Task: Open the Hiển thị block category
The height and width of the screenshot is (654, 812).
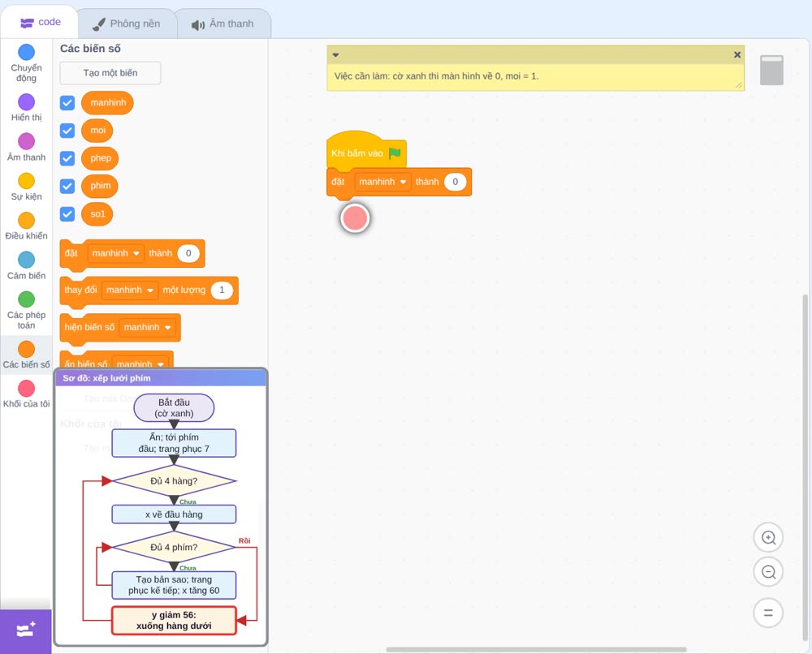Action: (x=26, y=108)
